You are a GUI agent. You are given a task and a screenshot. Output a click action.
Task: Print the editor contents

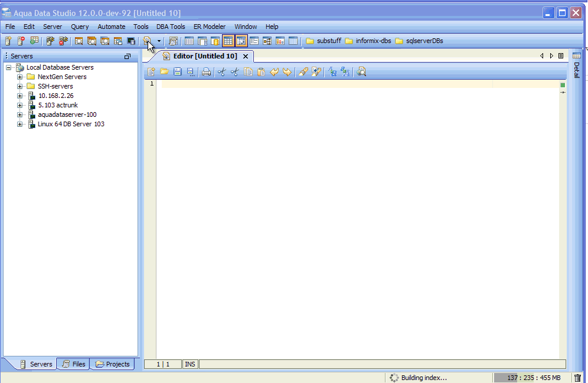coord(206,71)
